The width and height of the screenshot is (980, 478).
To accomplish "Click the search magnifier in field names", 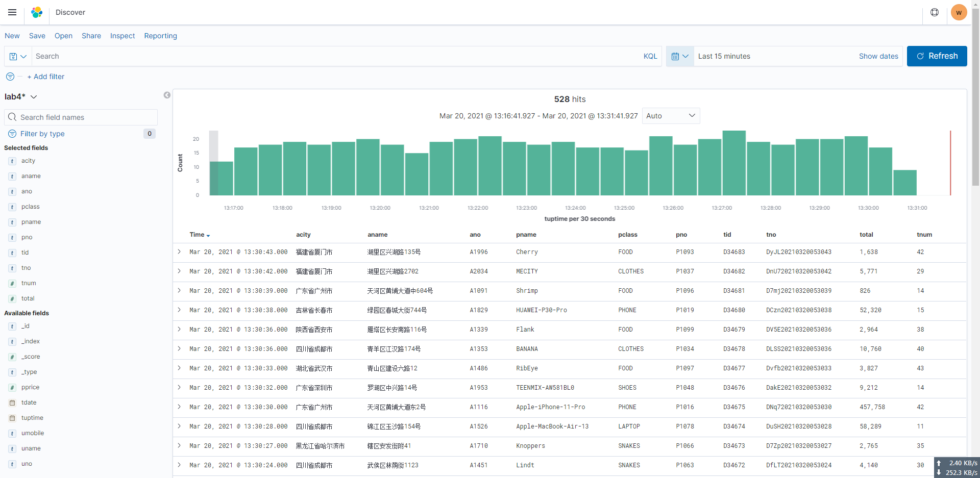I will [x=13, y=117].
